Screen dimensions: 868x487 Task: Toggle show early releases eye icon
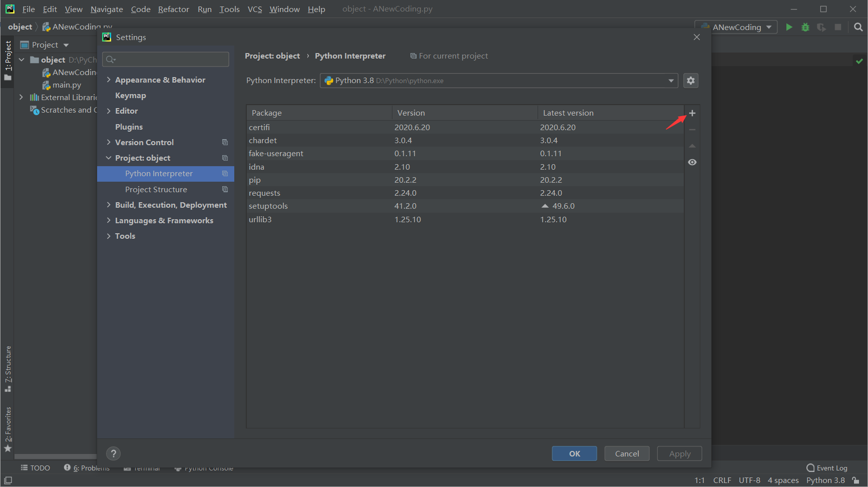pyautogui.click(x=692, y=162)
